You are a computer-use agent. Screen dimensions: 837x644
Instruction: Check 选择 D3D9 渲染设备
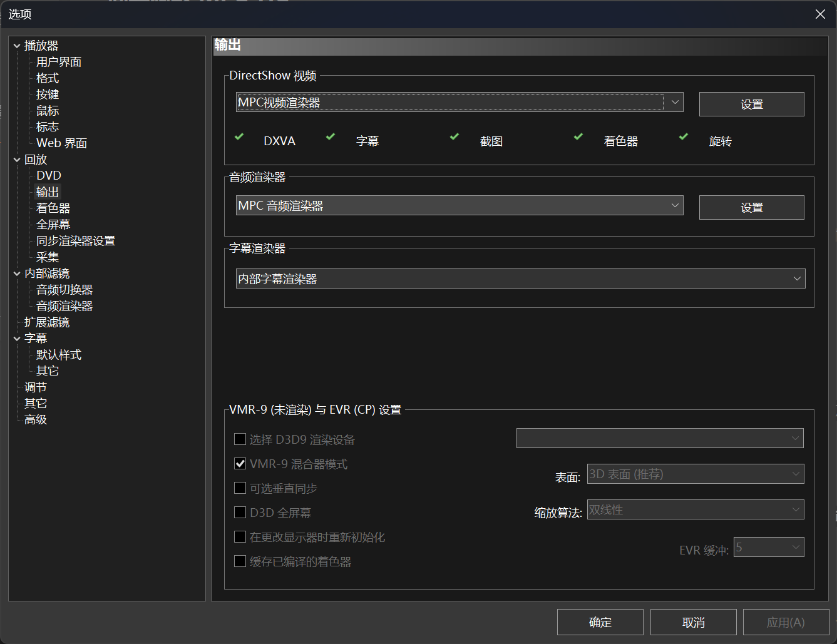[x=240, y=439]
